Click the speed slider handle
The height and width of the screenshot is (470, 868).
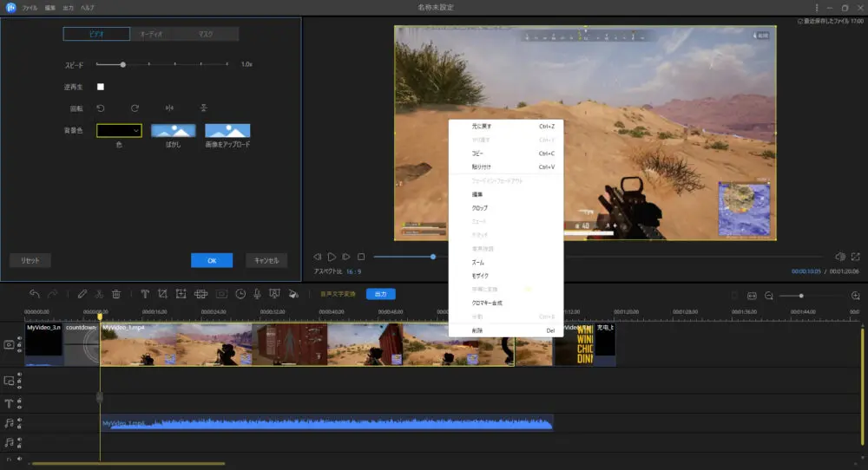click(x=123, y=65)
